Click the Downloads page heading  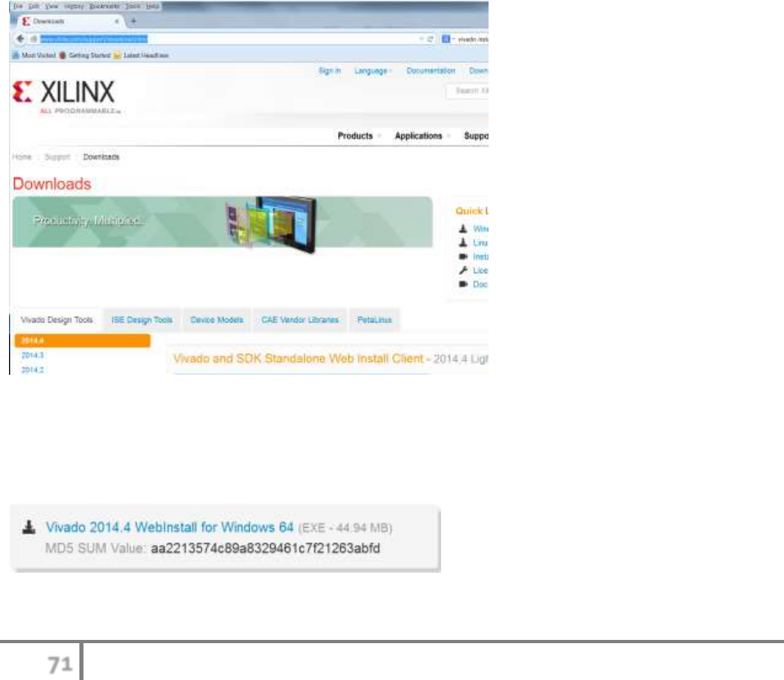tap(52, 183)
